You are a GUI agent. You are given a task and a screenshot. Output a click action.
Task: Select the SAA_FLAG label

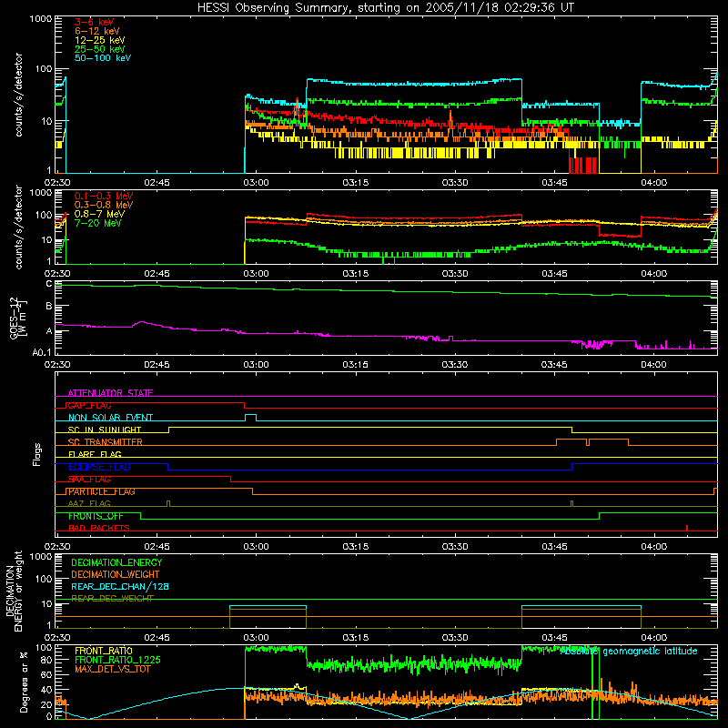[89, 480]
